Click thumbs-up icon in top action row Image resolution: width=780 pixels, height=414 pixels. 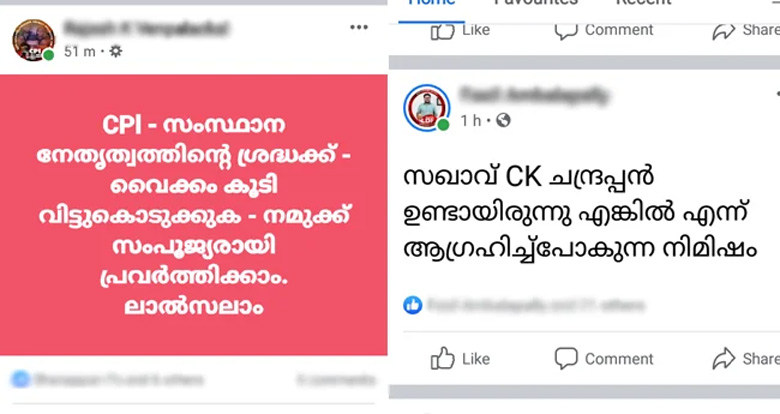443,31
